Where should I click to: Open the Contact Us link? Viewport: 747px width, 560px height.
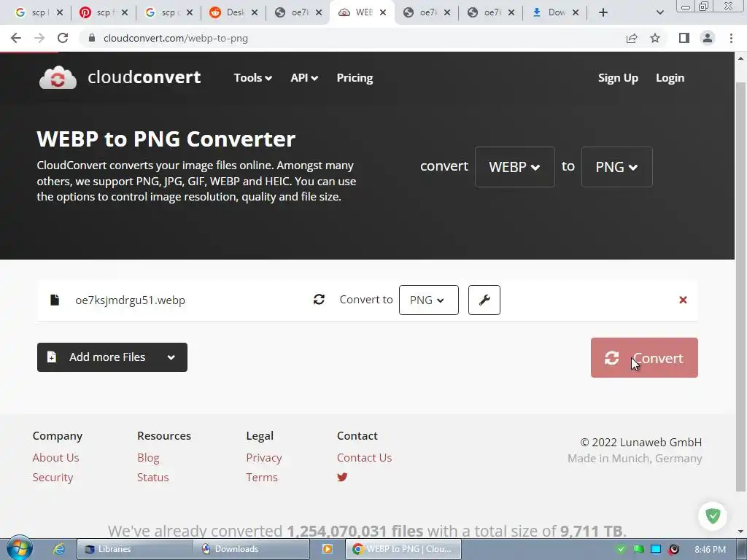tap(364, 458)
